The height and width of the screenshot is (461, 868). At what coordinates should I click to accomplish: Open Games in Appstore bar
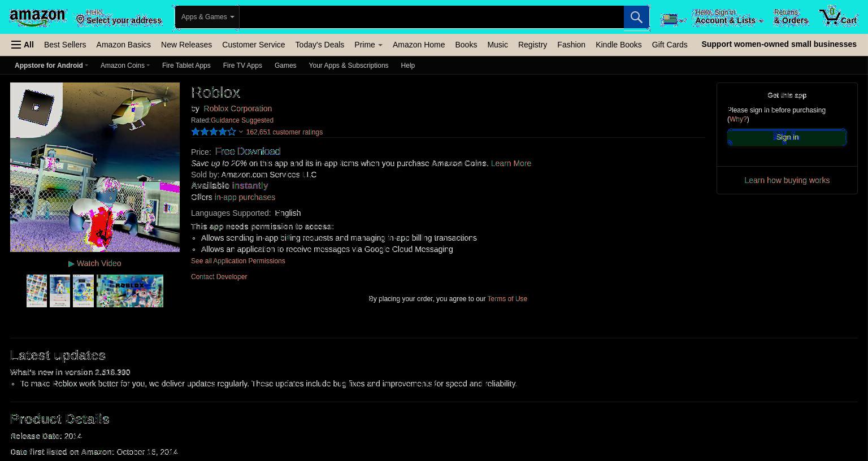coord(285,66)
